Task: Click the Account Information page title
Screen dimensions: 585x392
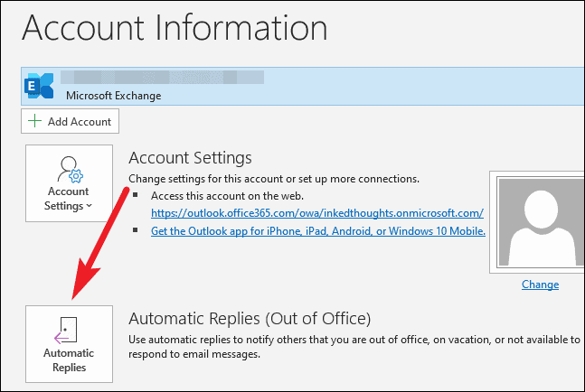Action: (x=175, y=28)
